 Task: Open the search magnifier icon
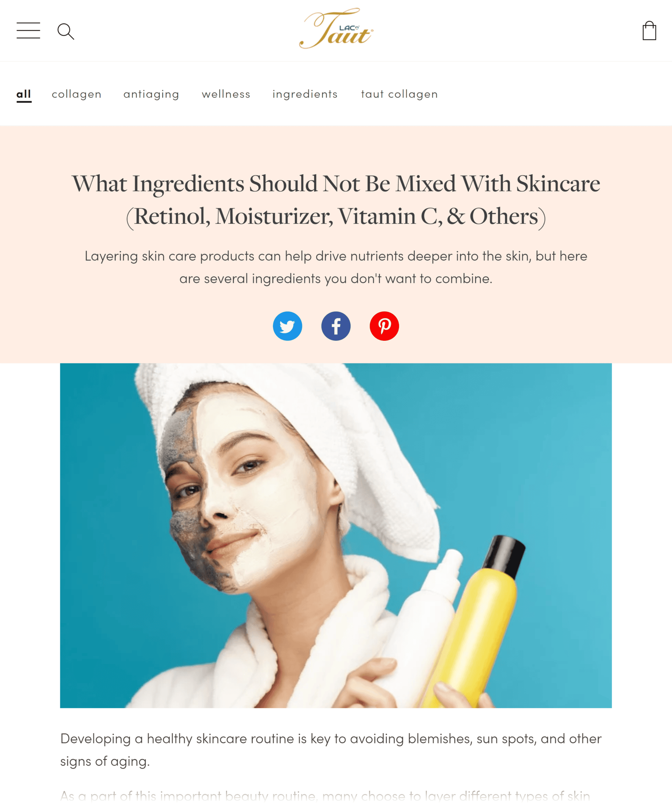point(65,31)
